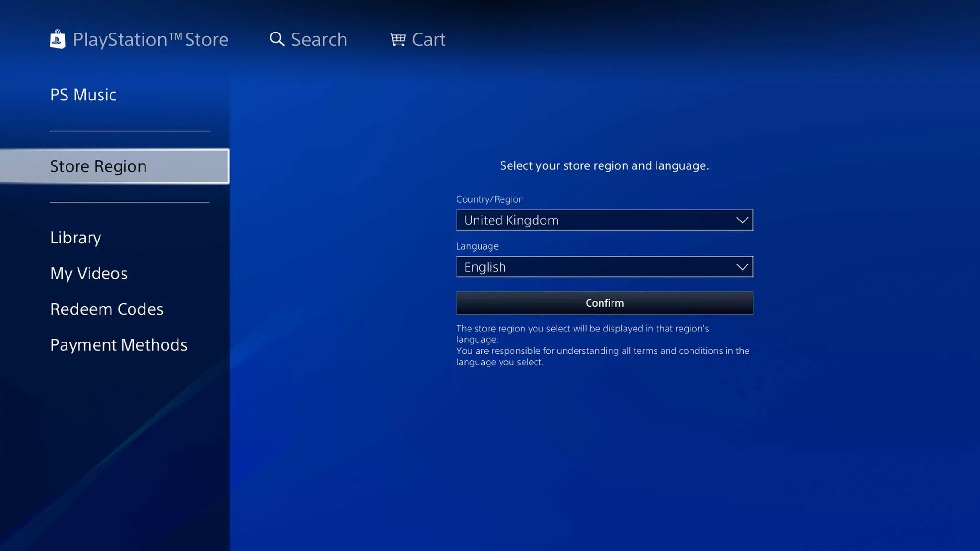The width and height of the screenshot is (980, 551).
Task: Click the Library navigation item
Action: click(x=75, y=238)
